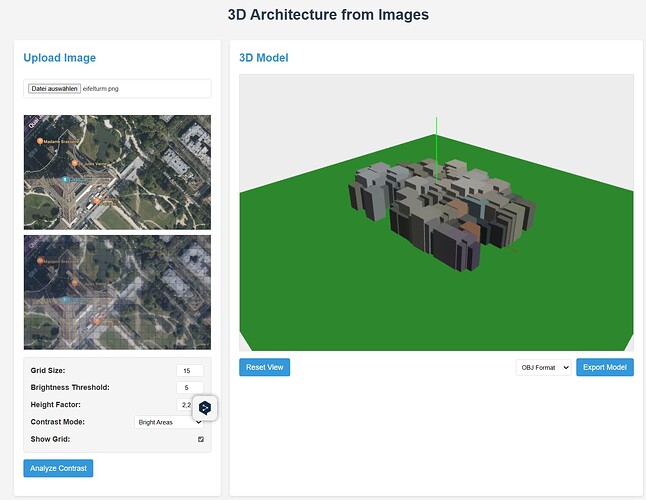Click the Reset View button
The height and width of the screenshot is (500, 646).
click(x=264, y=367)
